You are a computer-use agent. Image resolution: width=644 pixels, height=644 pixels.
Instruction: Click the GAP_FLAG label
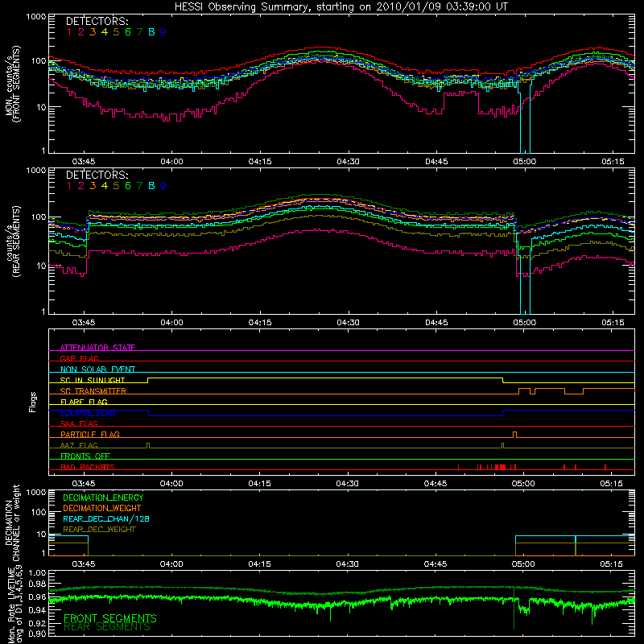click(x=79, y=358)
